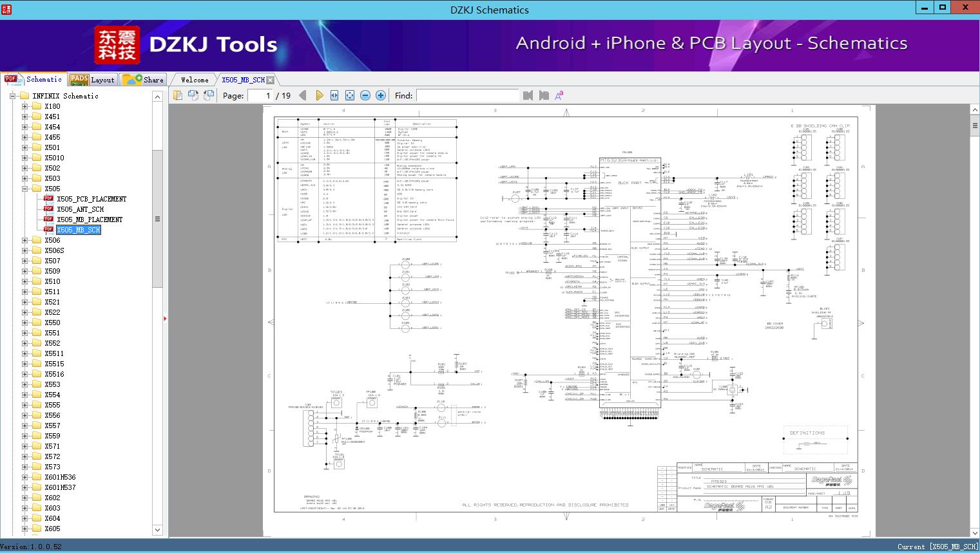The image size is (980, 553).
Task: Zoom in with the plus icon
Action: click(x=381, y=95)
